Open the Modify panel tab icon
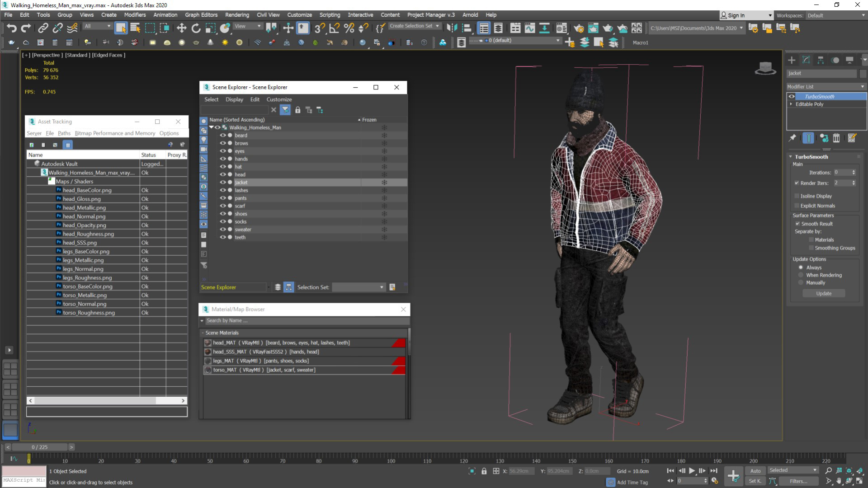Viewport: 868px width, 488px height. 806,60
